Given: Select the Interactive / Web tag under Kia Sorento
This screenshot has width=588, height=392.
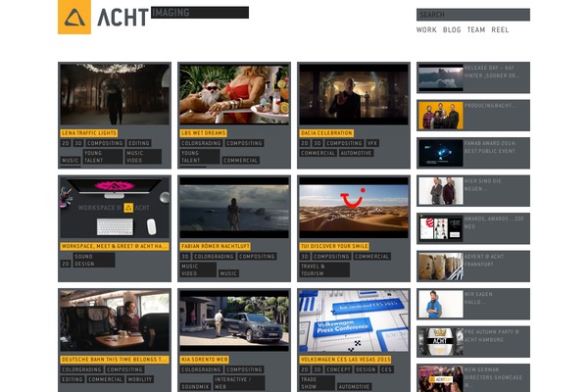Looking at the screenshot, I should tap(238, 383).
